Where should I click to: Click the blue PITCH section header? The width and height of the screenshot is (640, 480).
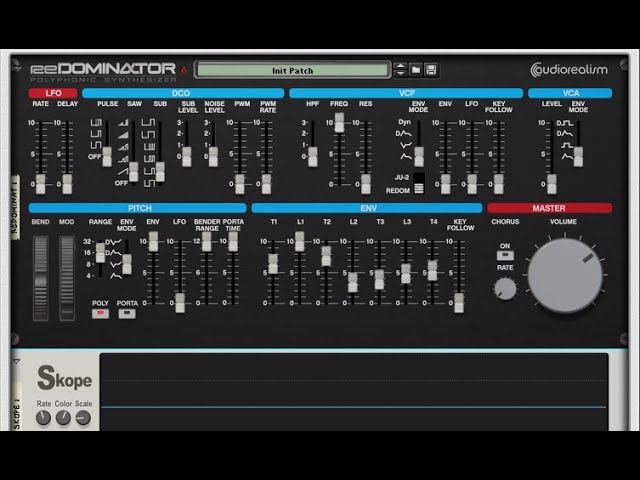pyautogui.click(x=138, y=208)
